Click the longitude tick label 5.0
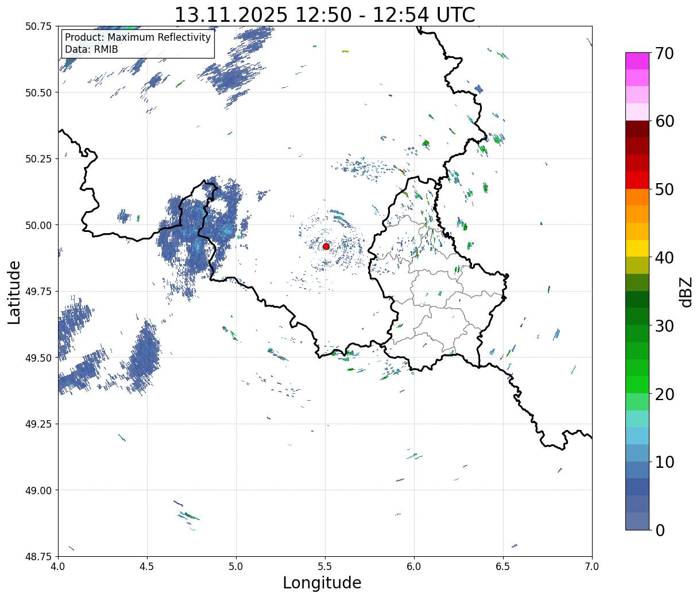This screenshot has width=700, height=597. [236, 566]
